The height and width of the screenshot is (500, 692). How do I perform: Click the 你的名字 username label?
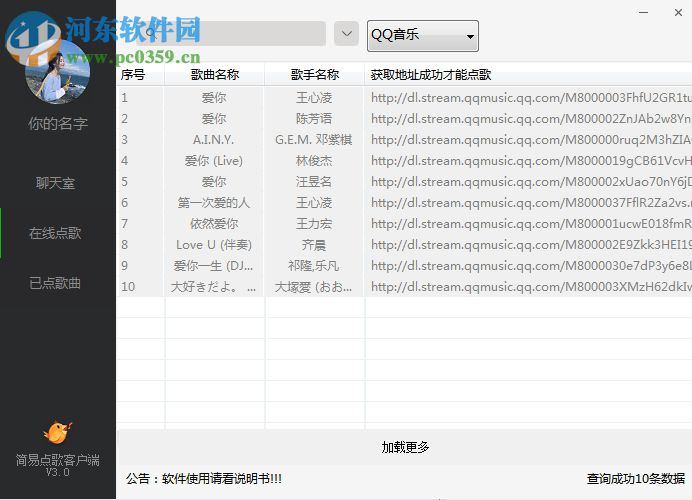tap(58, 124)
